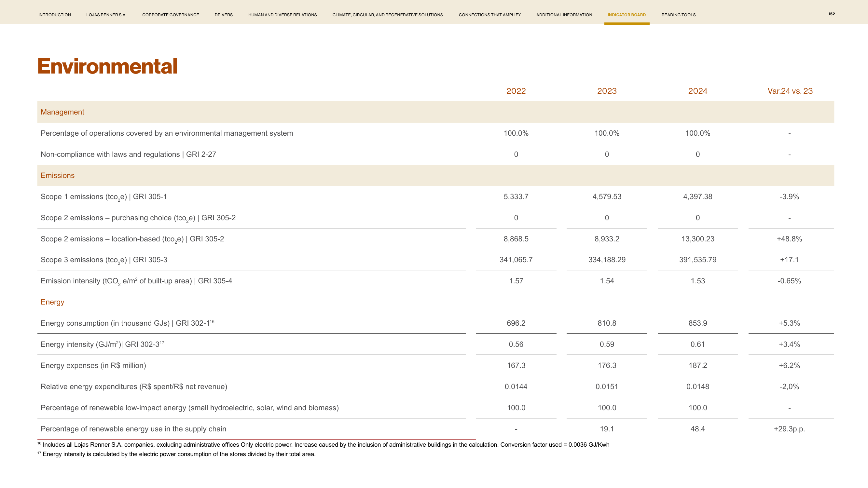Image resolution: width=868 pixels, height=488 pixels.
Task: Click footnote 17 about energy intensity
Action: pos(177,454)
